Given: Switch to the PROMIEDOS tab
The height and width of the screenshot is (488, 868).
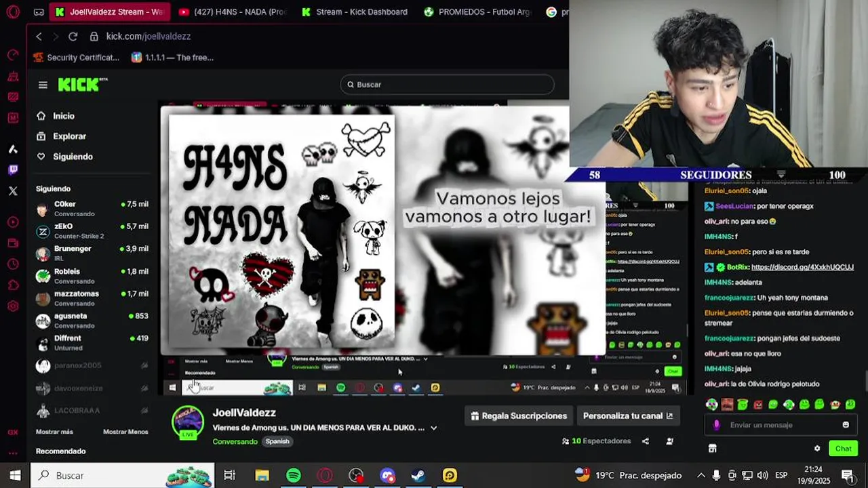Looking at the screenshot, I should (x=477, y=12).
